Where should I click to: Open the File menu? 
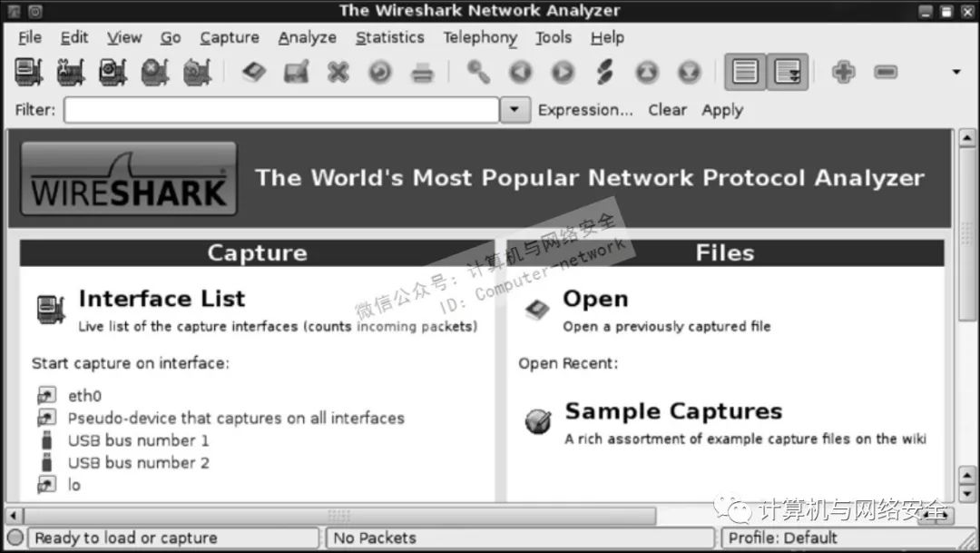[29, 37]
